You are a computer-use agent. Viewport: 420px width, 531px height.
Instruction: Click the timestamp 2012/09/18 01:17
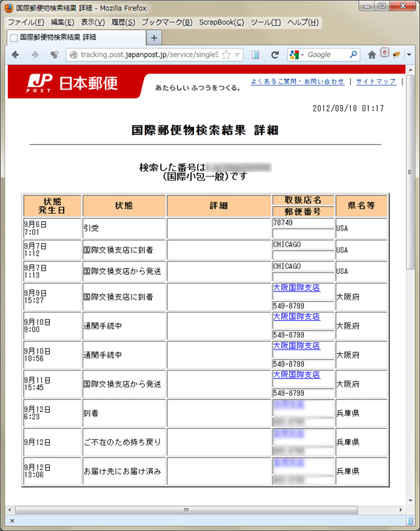(x=349, y=109)
